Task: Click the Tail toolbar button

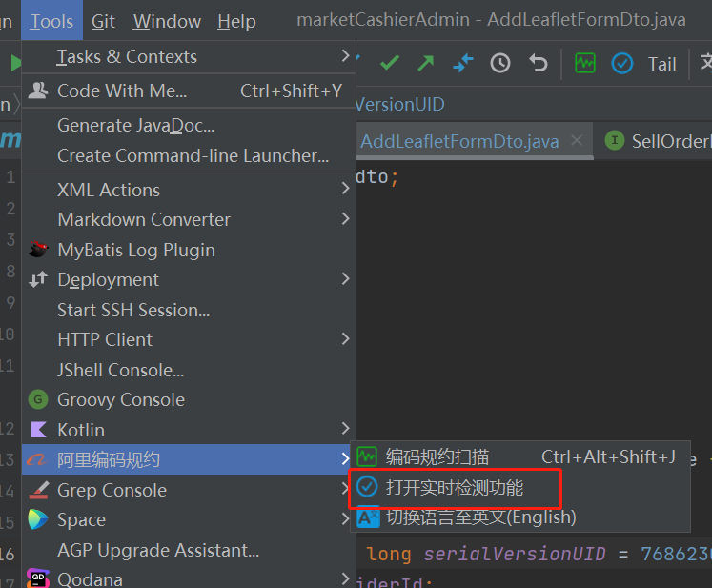Action: point(662,64)
